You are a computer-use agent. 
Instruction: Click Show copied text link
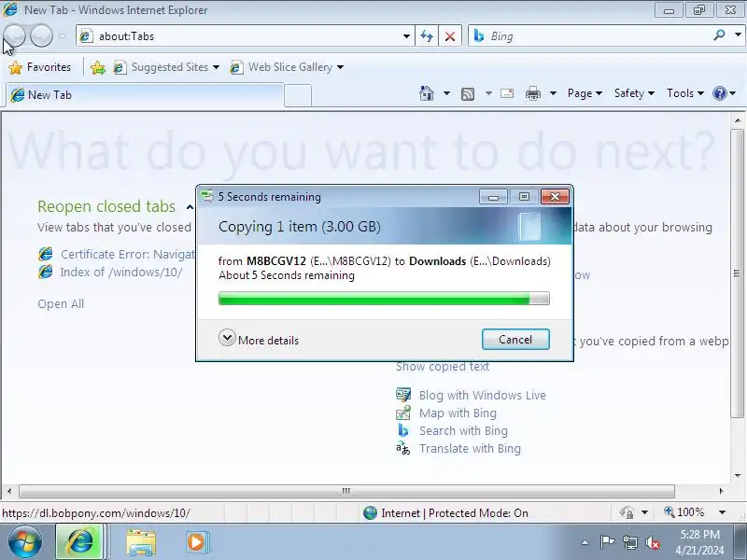click(443, 367)
